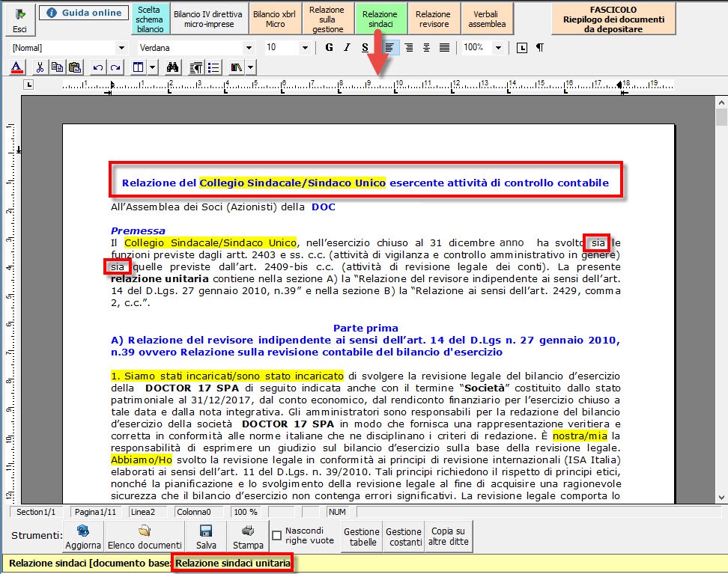
Task: Open the Relazione revisore tab
Action: tap(434, 19)
